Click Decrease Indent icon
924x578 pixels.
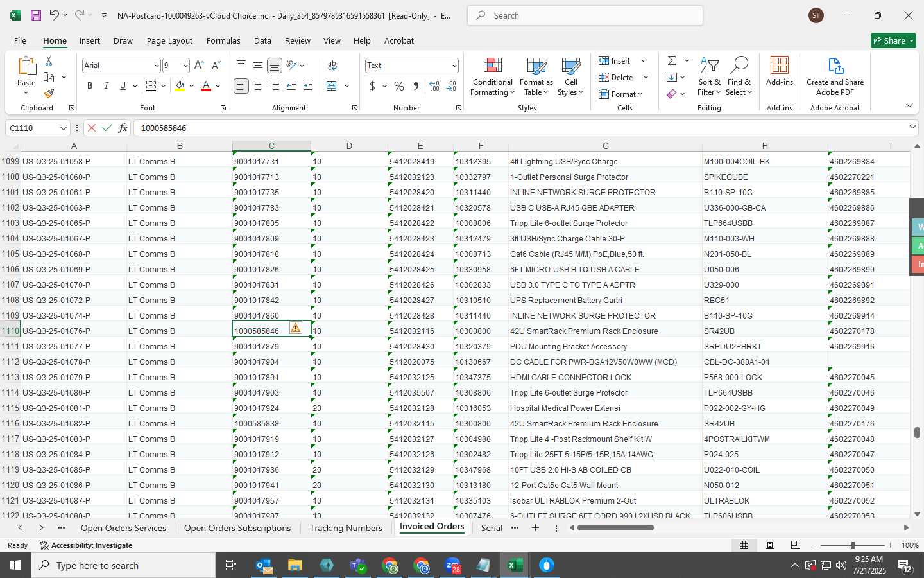pos(291,86)
